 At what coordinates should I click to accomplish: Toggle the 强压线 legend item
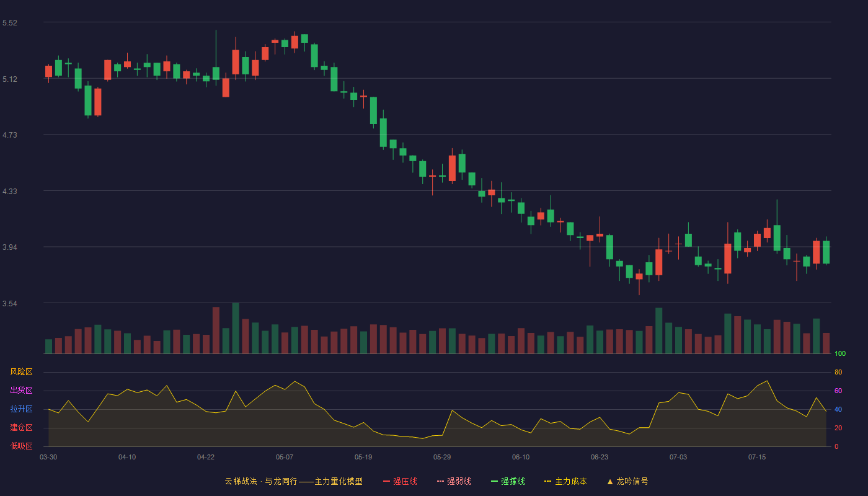400,481
